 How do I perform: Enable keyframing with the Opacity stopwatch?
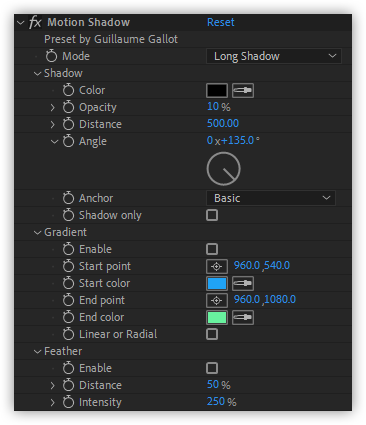(68, 107)
